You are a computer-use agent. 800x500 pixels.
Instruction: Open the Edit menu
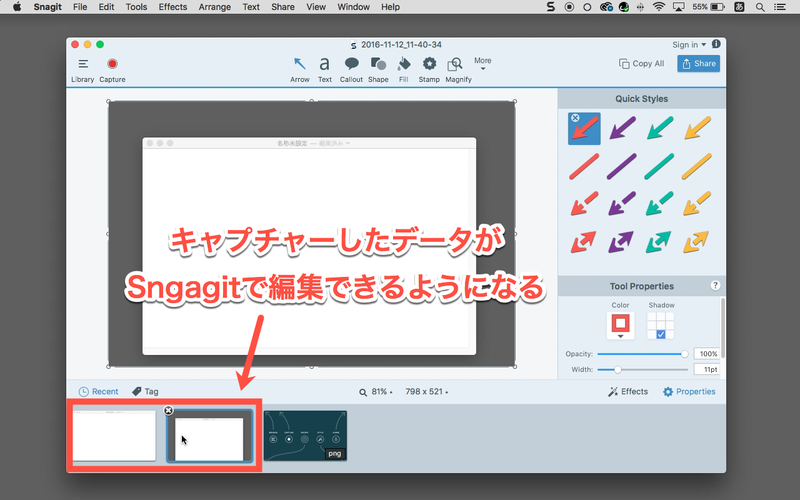[106, 7]
